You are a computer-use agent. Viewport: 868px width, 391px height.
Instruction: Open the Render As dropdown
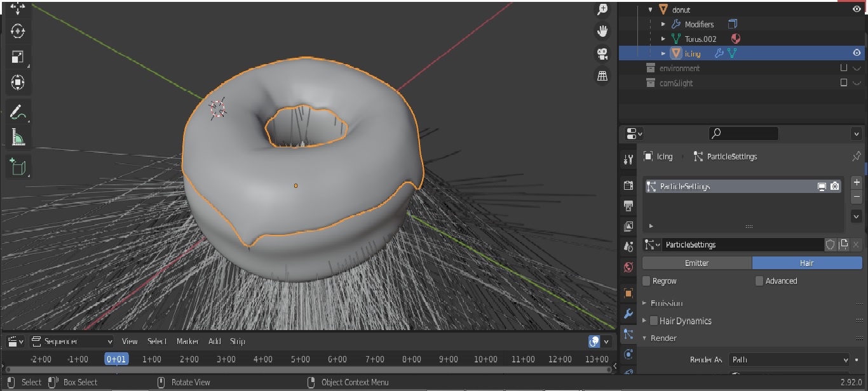tap(789, 360)
